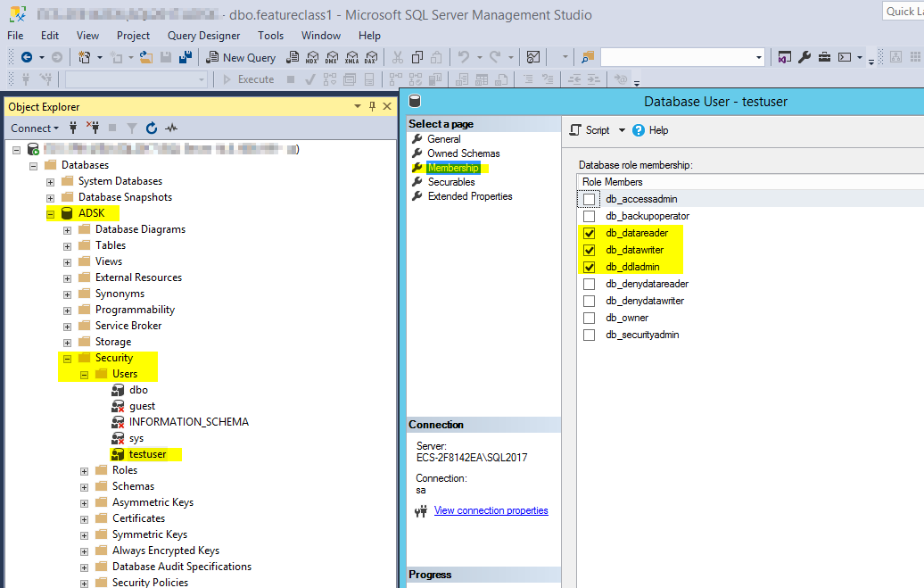Click the MDX query icon
924x588 pixels.
(312, 57)
